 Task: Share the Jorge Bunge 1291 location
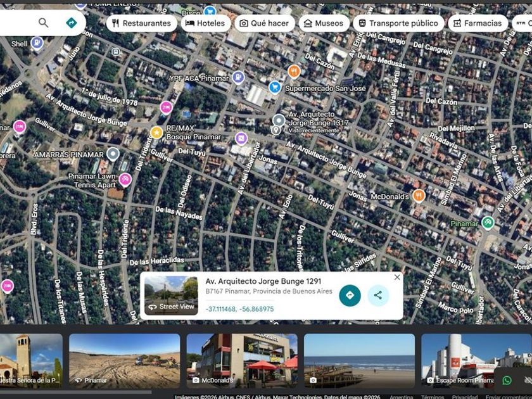(x=378, y=296)
